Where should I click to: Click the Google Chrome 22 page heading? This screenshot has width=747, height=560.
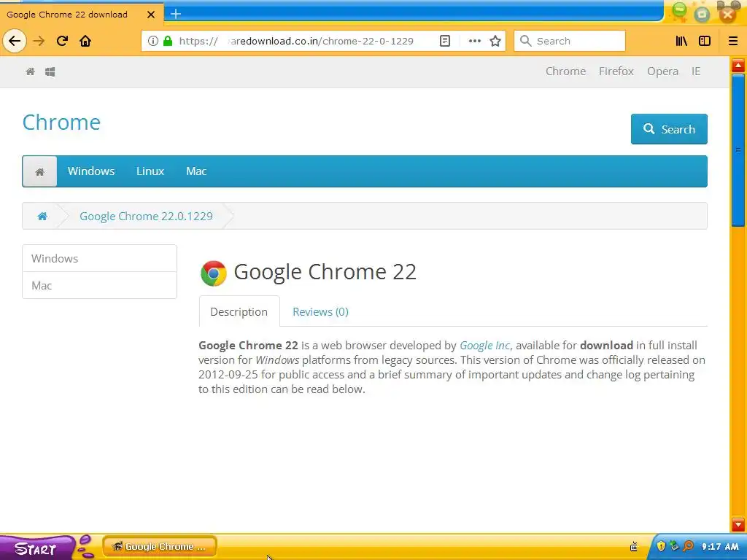pos(325,273)
